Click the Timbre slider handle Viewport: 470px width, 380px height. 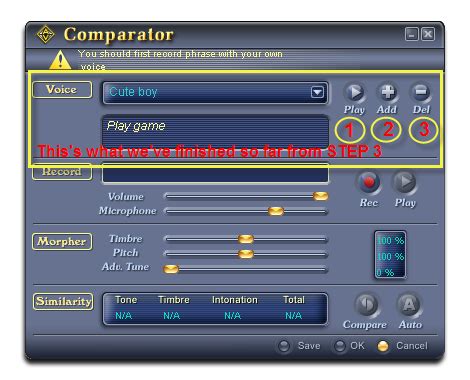click(246, 239)
